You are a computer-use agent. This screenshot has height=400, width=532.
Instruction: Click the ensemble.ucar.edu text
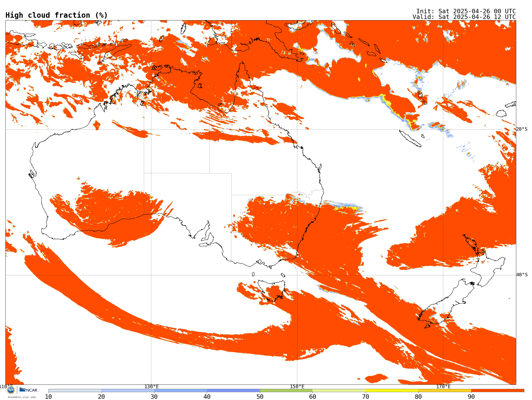(x=22, y=397)
